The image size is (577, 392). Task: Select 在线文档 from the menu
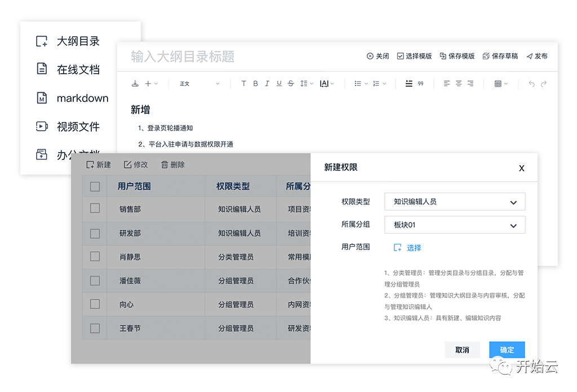pos(78,69)
